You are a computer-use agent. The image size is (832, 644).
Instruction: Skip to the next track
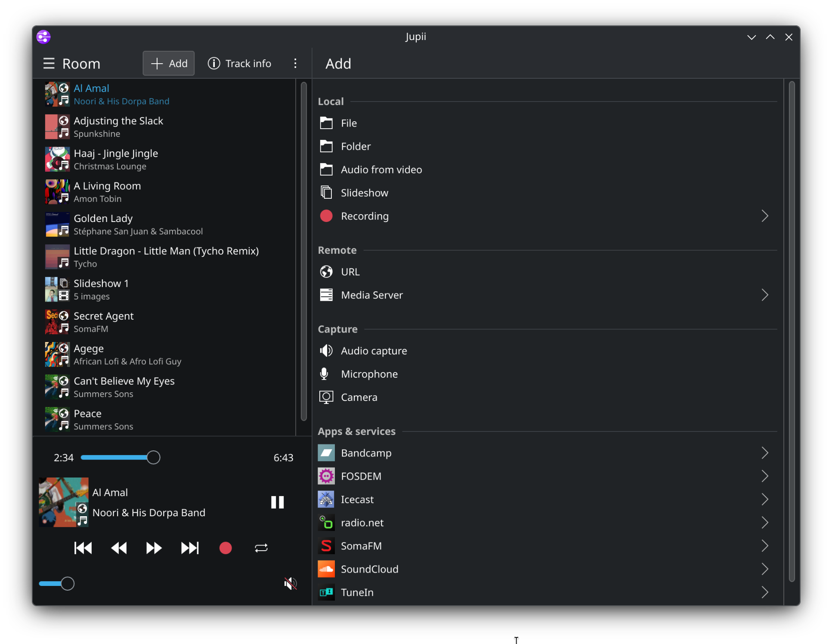click(189, 548)
